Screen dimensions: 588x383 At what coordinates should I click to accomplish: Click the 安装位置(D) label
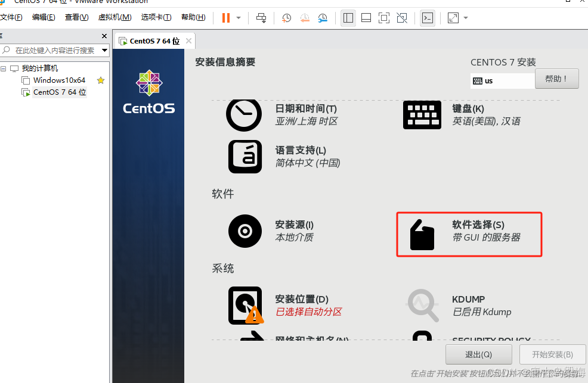point(302,299)
